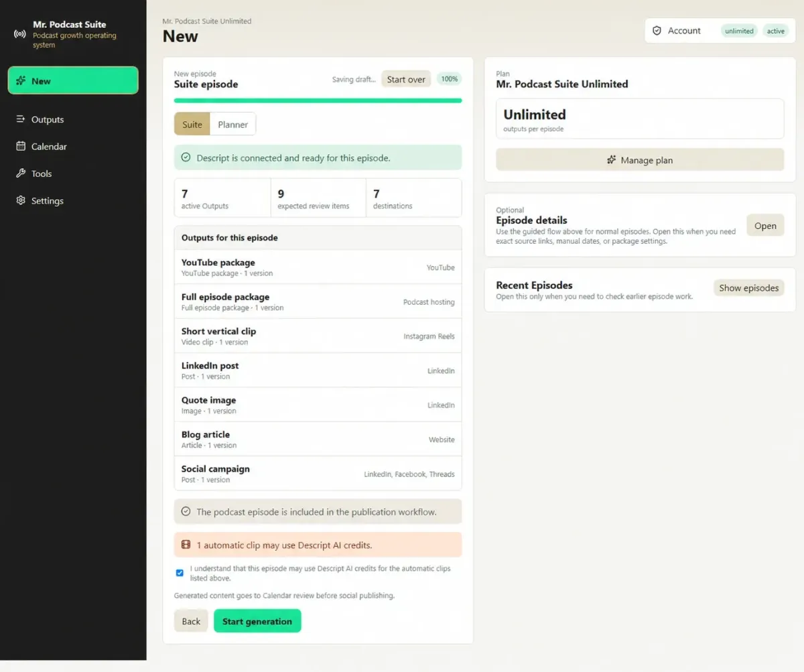Select the Full episode package row
The image size is (804, 672).
pos(318,301)
